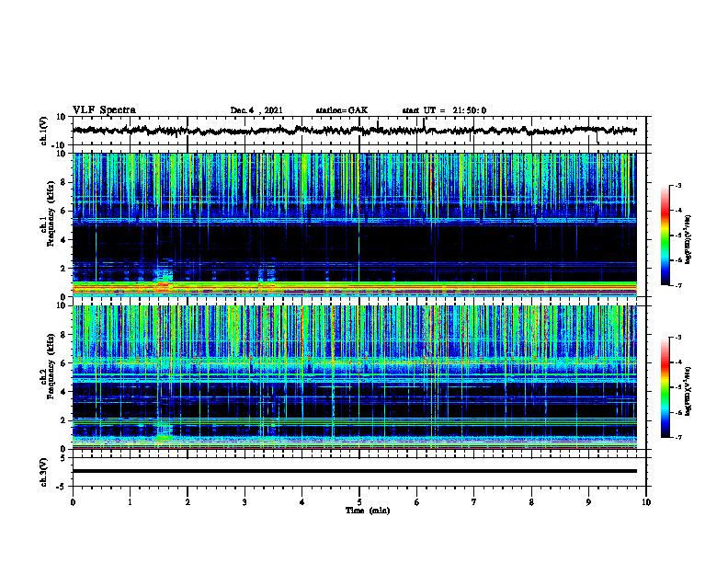Click the "8" kHz tick on ch.1 spectrogram
This screenshot has height=563, width=728.
click(x=64, y=182)
